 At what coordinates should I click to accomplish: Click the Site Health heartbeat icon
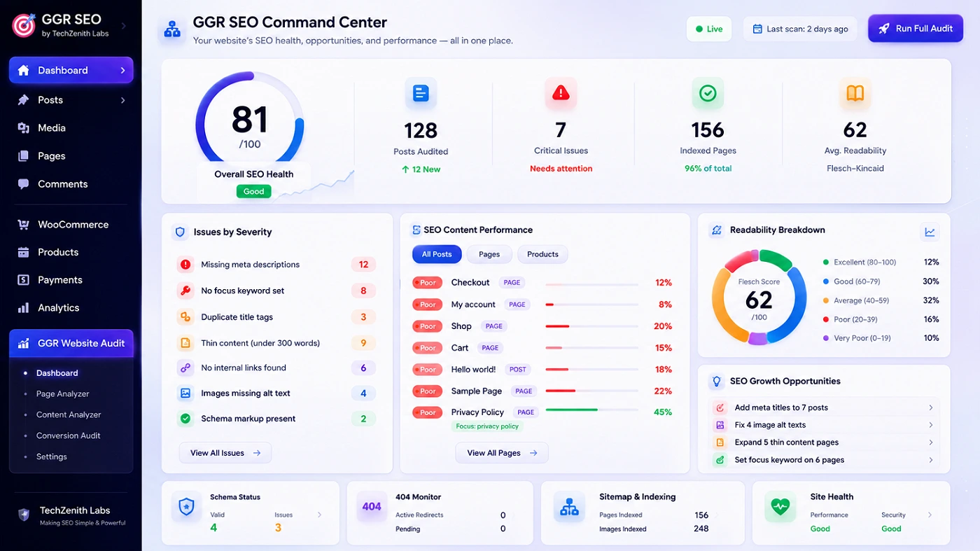(x=780, y=506)
